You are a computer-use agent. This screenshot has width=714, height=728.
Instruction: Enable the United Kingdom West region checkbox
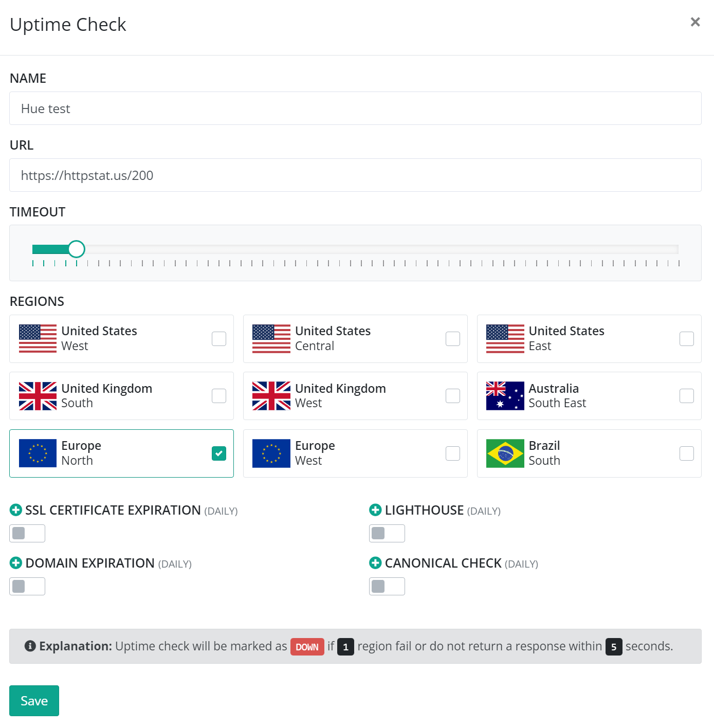(452, 396)
